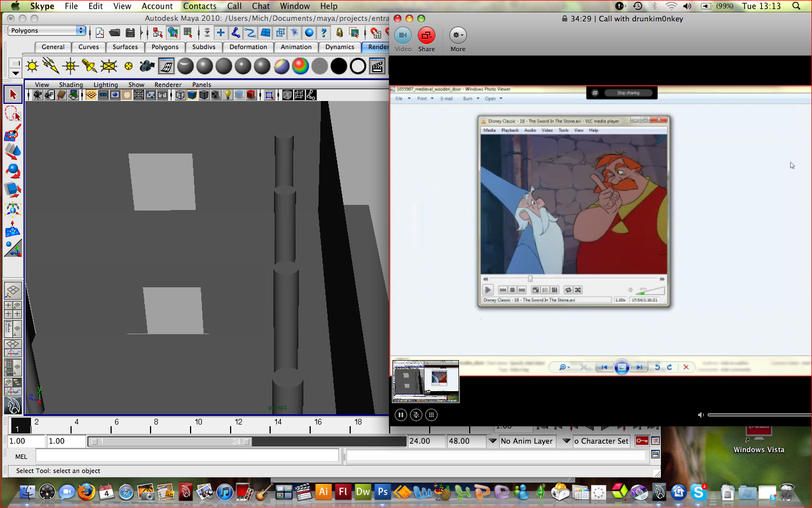Screen dimensions: 812x508
Task: Adjust the Skype call volume slider
Action: click(x=760, y=415)
